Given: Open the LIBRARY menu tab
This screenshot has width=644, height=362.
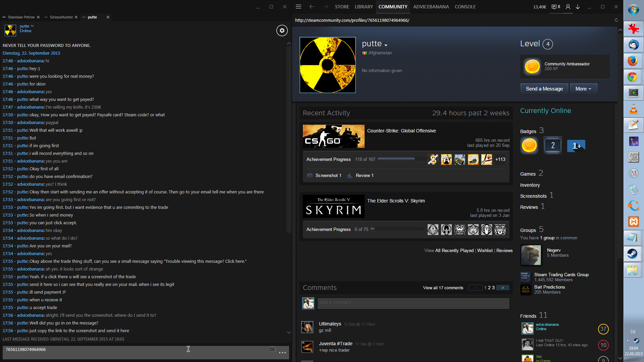Looking at the screenshot, I should click(364, 7).
